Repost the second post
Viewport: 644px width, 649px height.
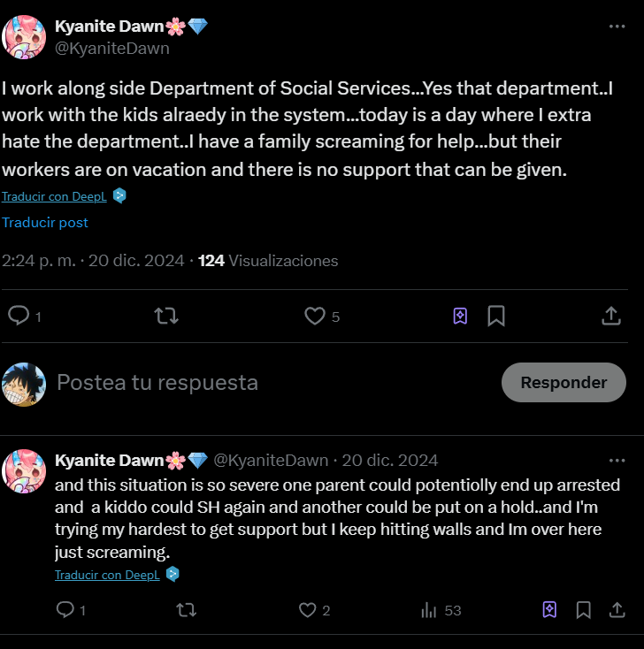pos(186,610)
